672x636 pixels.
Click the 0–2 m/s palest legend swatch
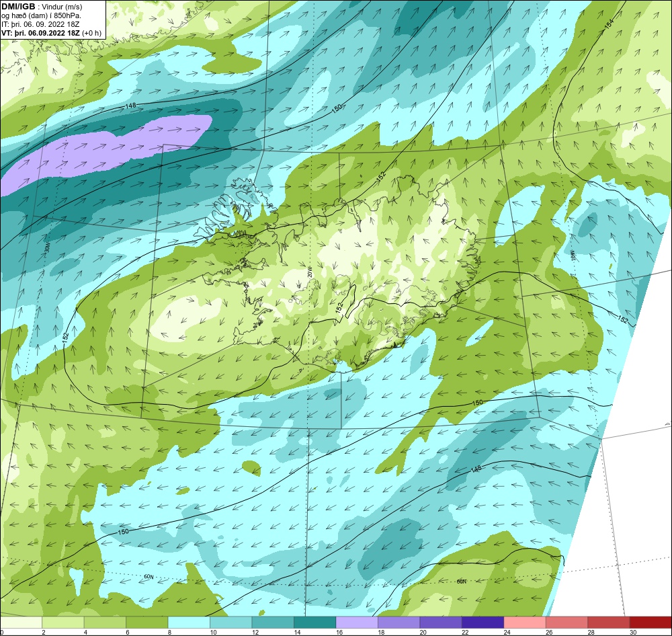[x=21, y=623]
